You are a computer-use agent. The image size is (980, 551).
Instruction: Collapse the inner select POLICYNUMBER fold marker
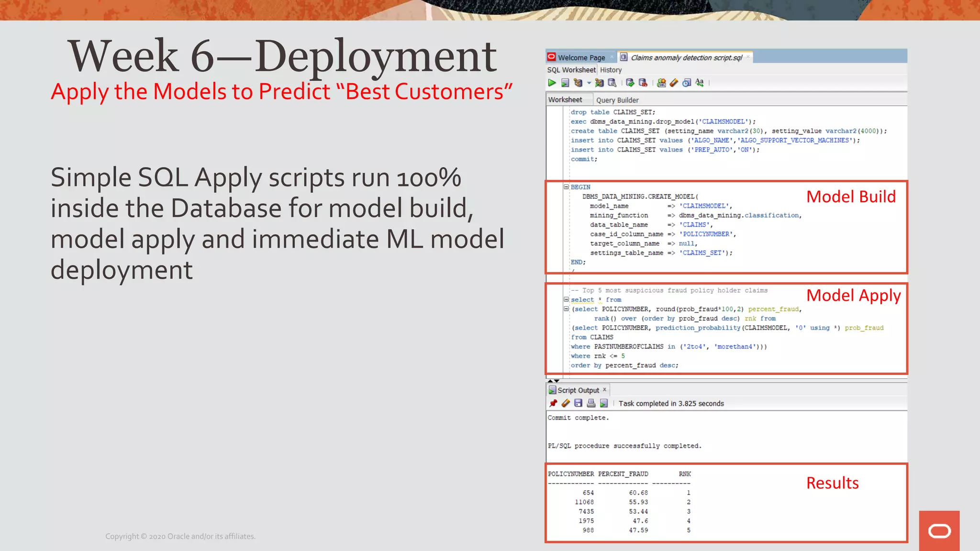tap(566, 309)
